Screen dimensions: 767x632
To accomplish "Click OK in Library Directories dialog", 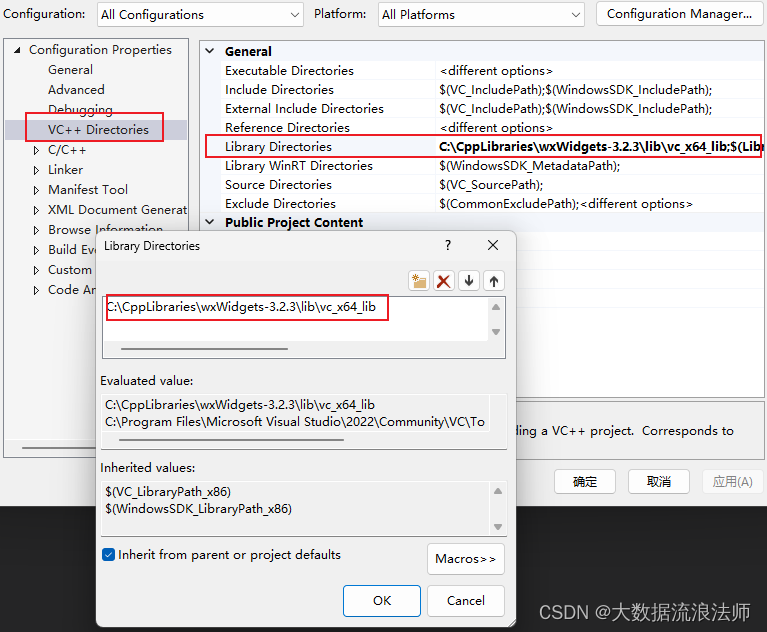I will tap(382, 601).
